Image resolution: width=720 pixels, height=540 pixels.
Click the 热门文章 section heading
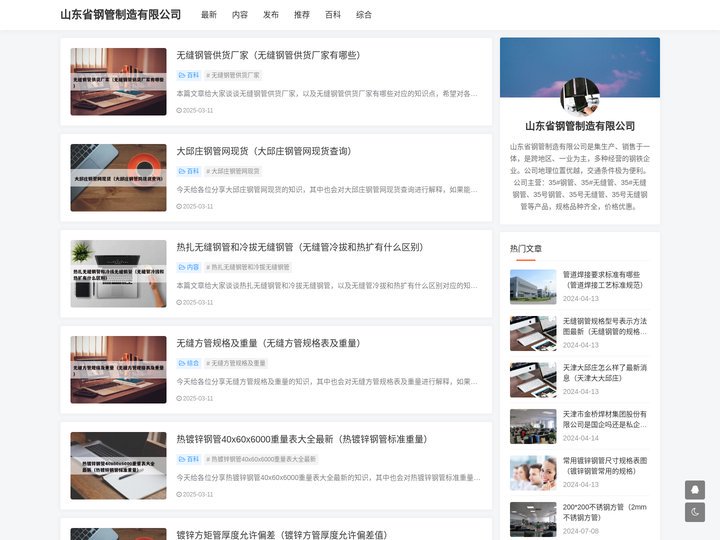[x=526, y=248]
